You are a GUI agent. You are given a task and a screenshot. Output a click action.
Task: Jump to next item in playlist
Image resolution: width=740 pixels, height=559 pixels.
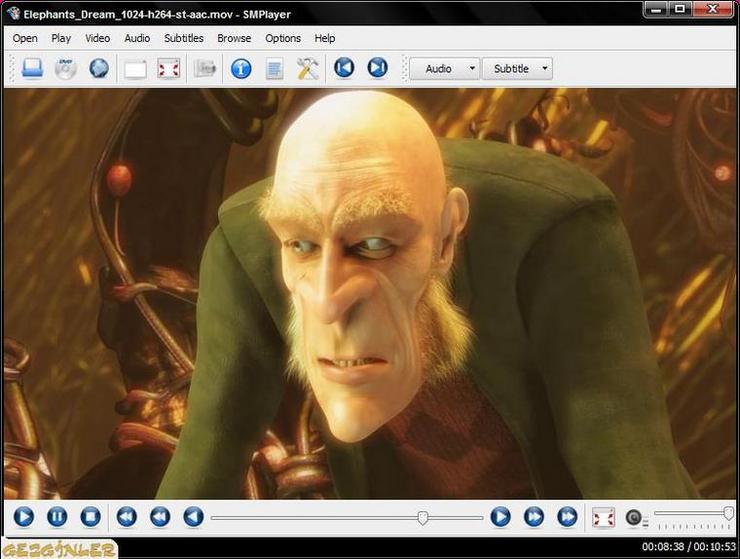tap(378, 68)
